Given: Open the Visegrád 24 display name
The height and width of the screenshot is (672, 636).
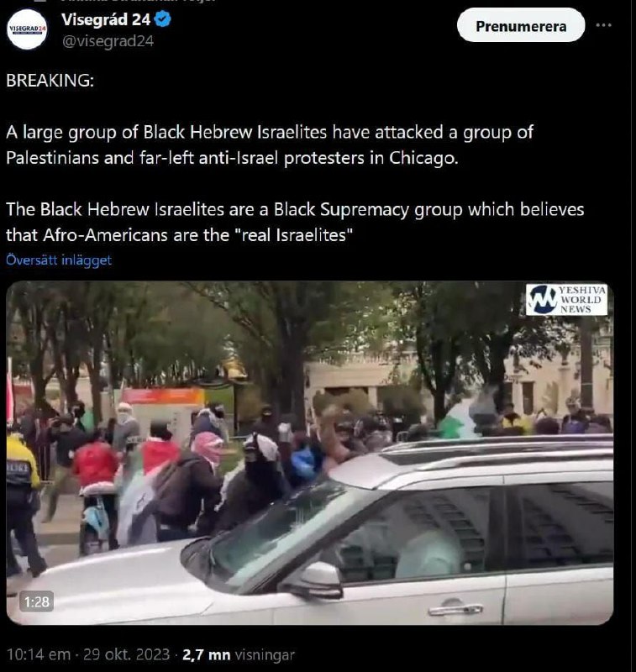Looking at the screenshot, I should [x=106, y=19].
